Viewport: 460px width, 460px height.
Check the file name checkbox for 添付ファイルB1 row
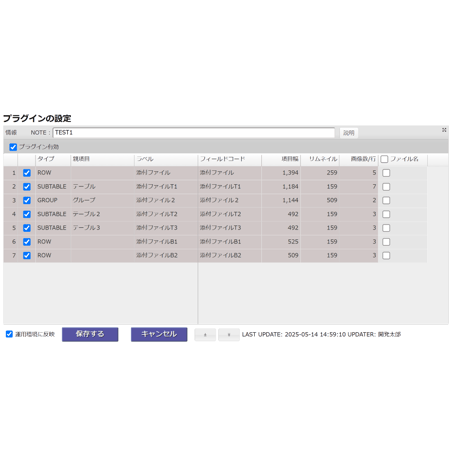[x=386, y=242]
